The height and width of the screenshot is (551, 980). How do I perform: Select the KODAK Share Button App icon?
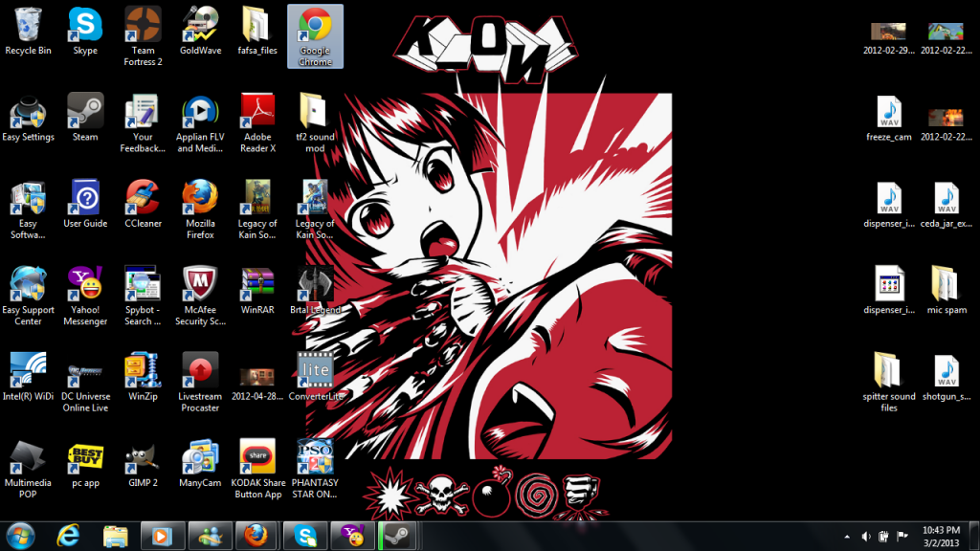tap(257, 470)
